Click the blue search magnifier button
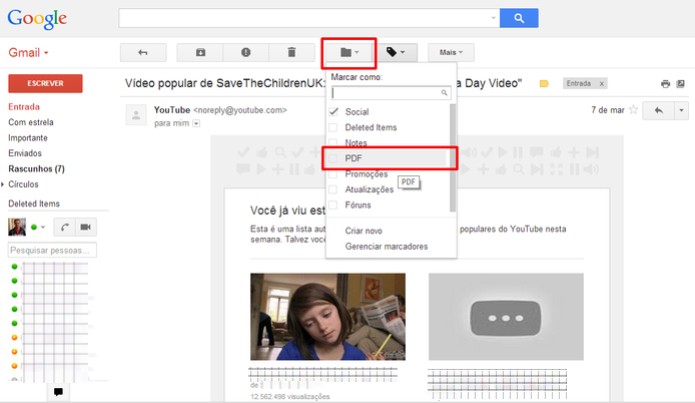The height and width of the screenshot is (403, 695). tap(519, 18)
